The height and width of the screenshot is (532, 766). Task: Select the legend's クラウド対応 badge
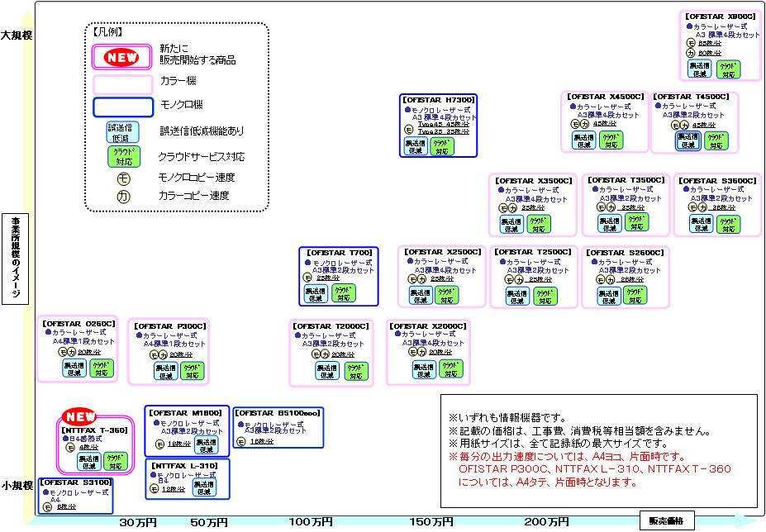point(124,156)
